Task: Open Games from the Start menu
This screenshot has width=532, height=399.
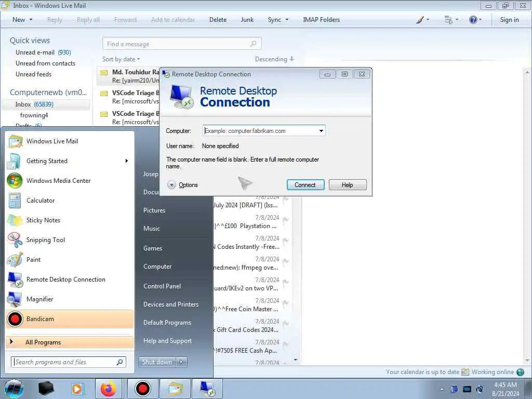Action: (x=153, y=248)
